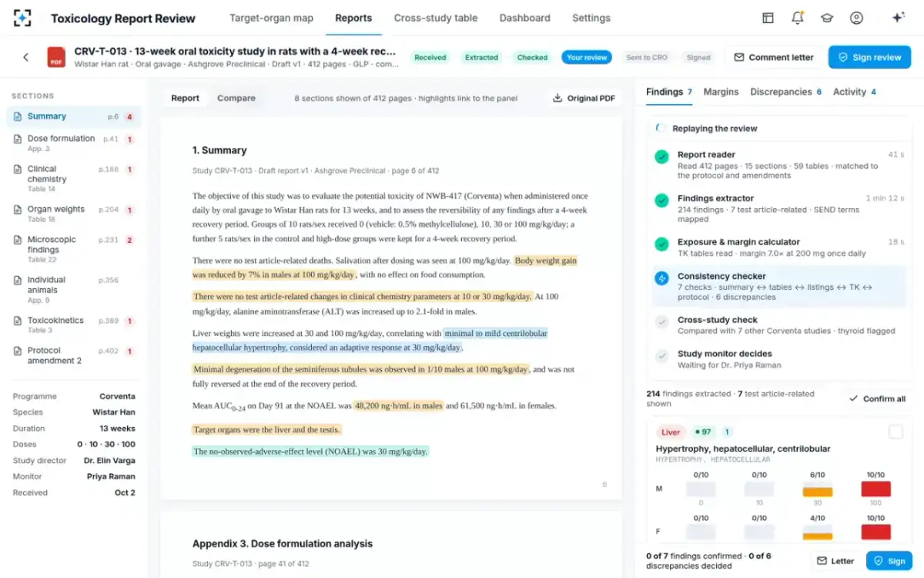Show the Discrepancies tab
This screenshot has height=578, width=924.
pos(785,92)
